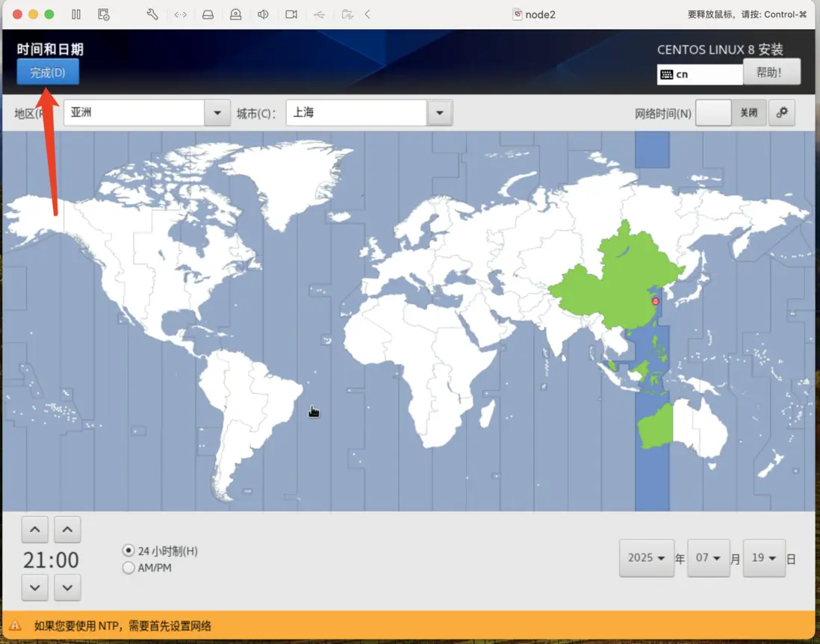
Task: Click the 如果您要使用 NTP warning text
Action: click(x=123, y=625)
